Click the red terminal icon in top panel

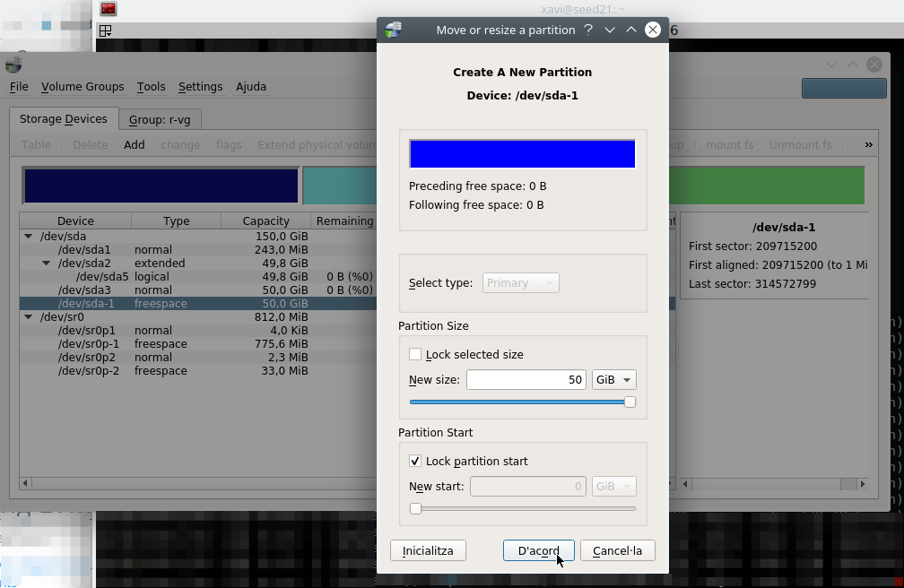pos(108,9)
